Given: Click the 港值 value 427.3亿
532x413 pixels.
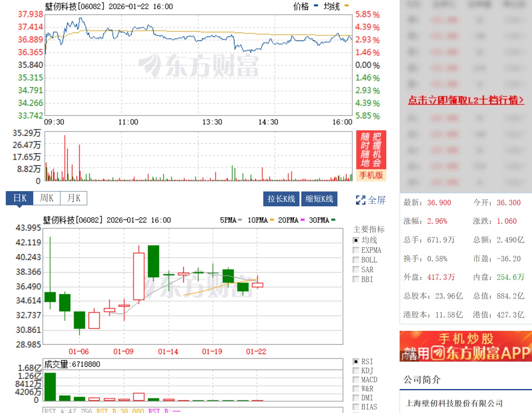Looking at the screenshot, I should (510, 315).
